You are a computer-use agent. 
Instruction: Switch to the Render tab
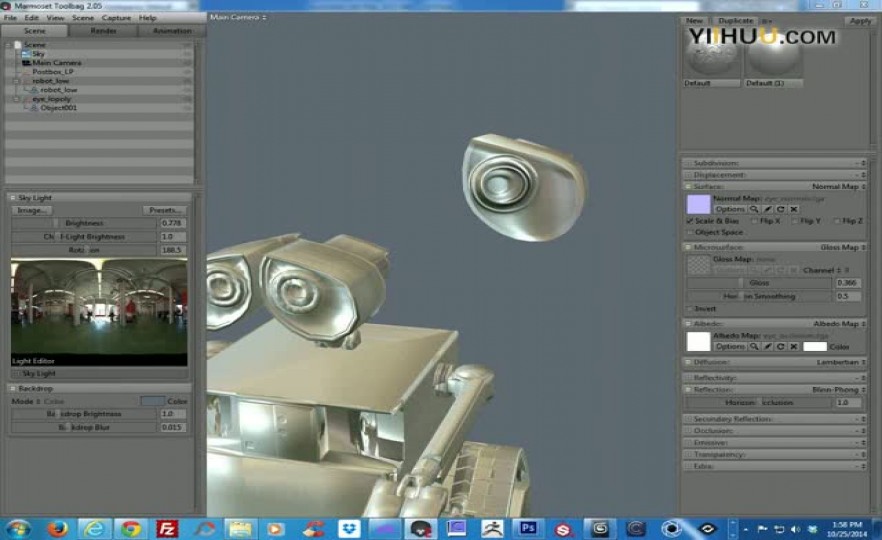[104, 31]
